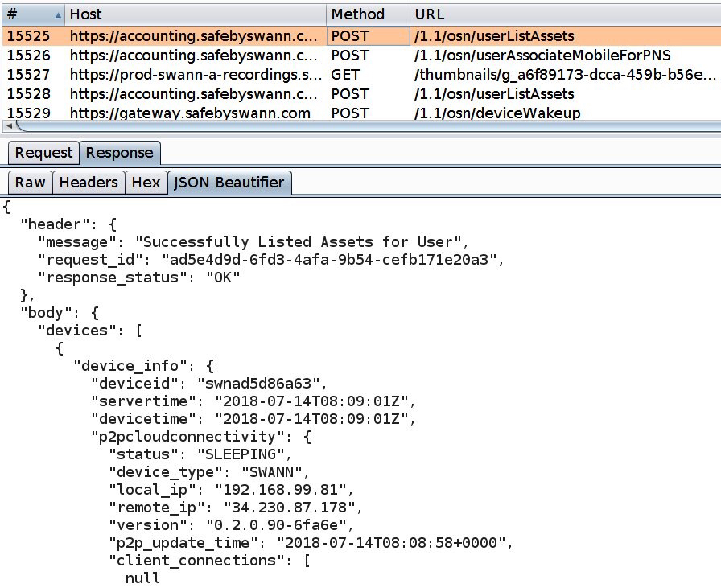Click the "devicetime" JSON line
This screenshot has height=588, width=721.
pos(253,419)
